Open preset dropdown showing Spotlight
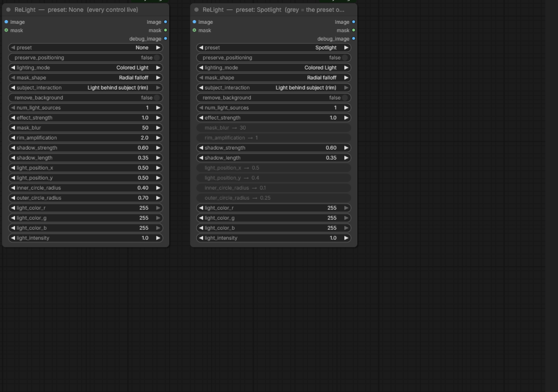558x392 pixels. (273, 48)
